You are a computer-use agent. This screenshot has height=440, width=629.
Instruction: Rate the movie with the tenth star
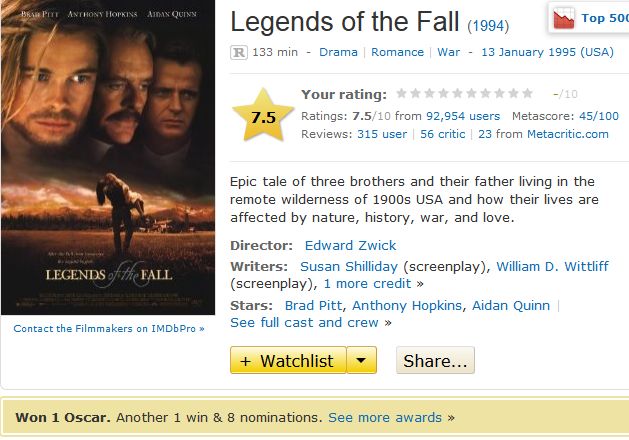(x=527, y=94)
